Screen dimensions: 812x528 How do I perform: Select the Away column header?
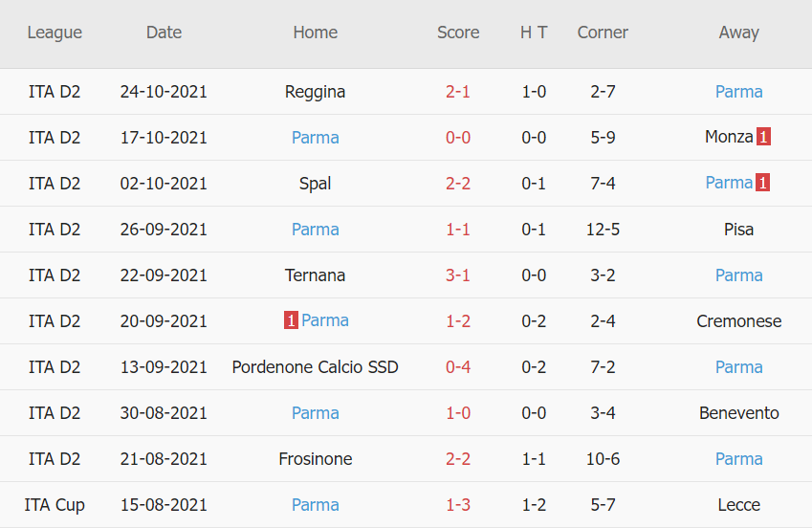(738, 33)
